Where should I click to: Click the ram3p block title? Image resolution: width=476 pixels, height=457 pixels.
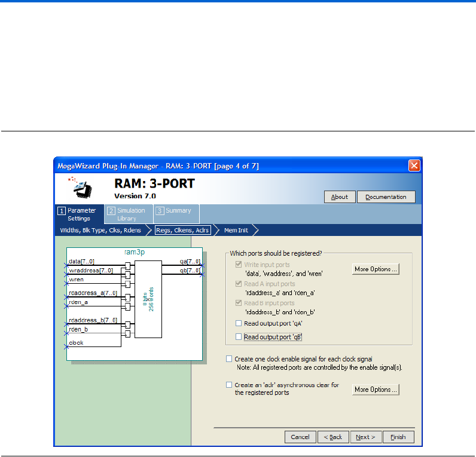tap(135, 252)
